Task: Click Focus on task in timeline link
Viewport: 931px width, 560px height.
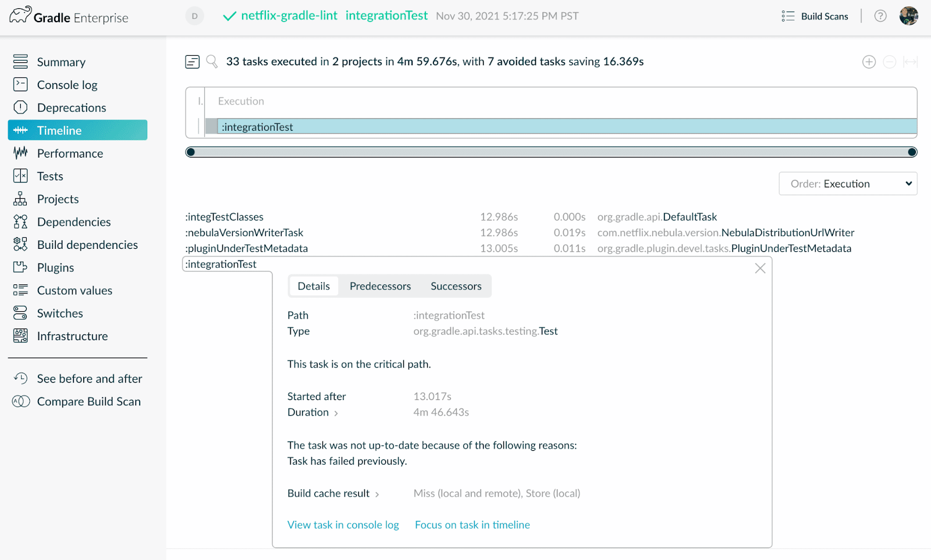Action: [472, 525]
